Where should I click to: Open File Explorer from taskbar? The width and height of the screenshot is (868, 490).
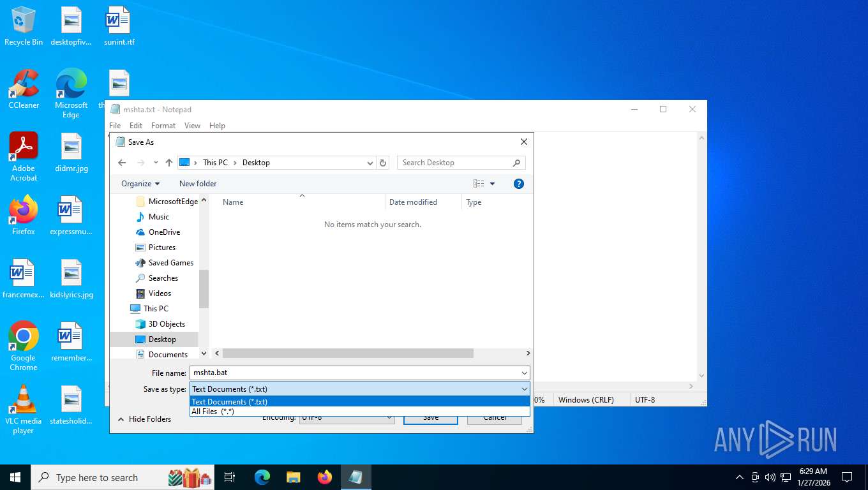[x=293, y=477]
